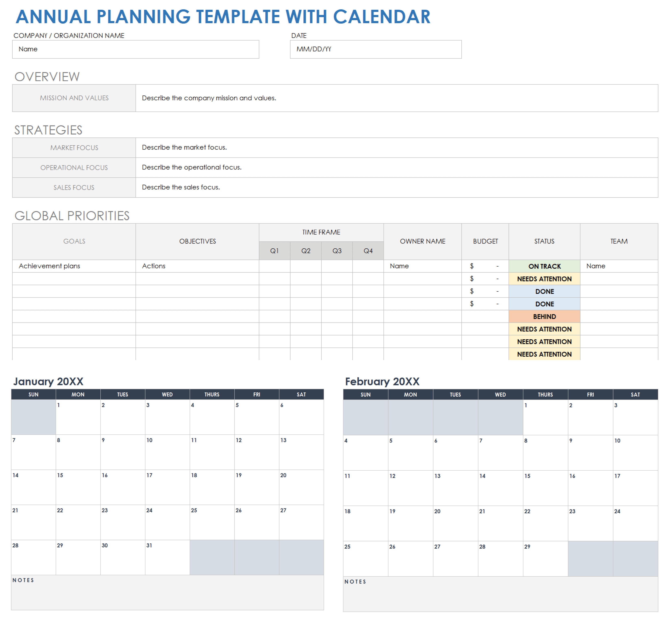This screenshot has height=620, width=672.
Task: Click the OBJECTIVES column header
Action: 198,241
